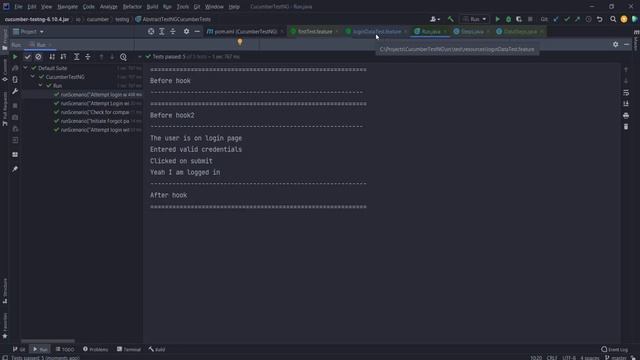640x360 pixels.
Task: Run configuration with toolbar play icon
Action: click(498, 19)
